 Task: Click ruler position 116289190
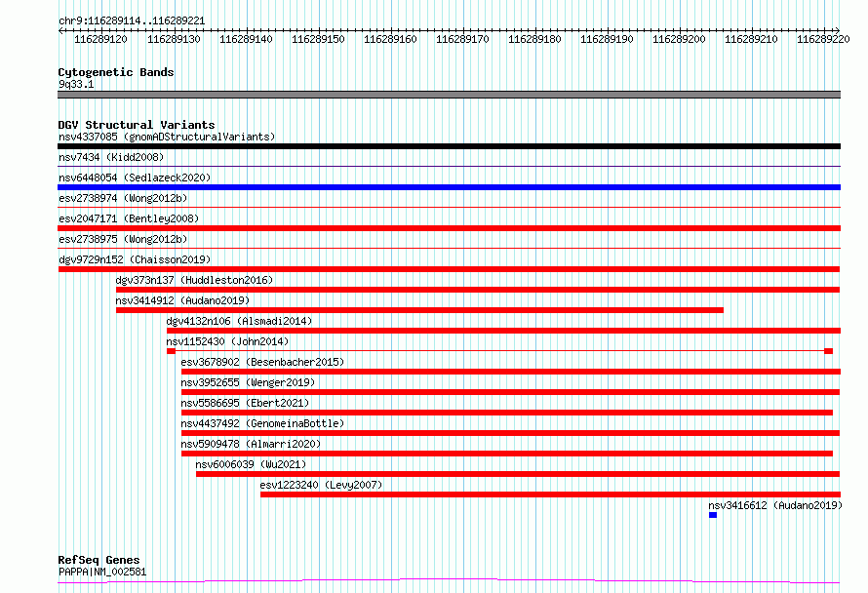[x=607, y=39]
